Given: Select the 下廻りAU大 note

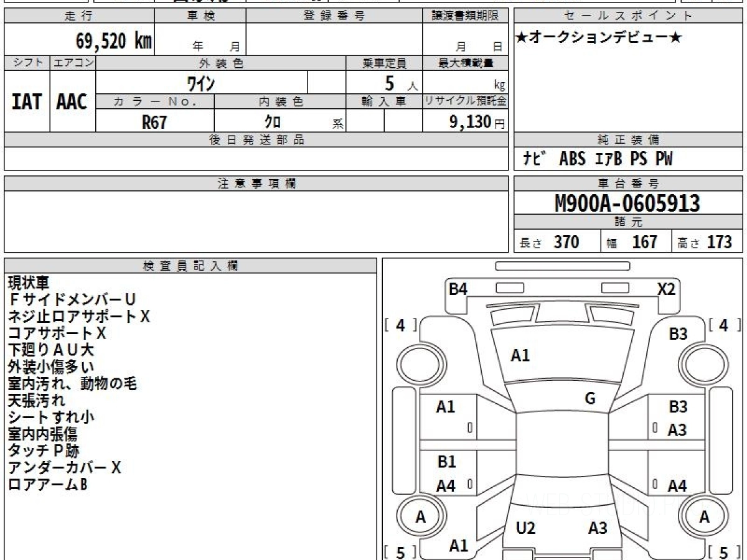Looking at the screenshot, I should pyautogui.click(x=51, y=350).
